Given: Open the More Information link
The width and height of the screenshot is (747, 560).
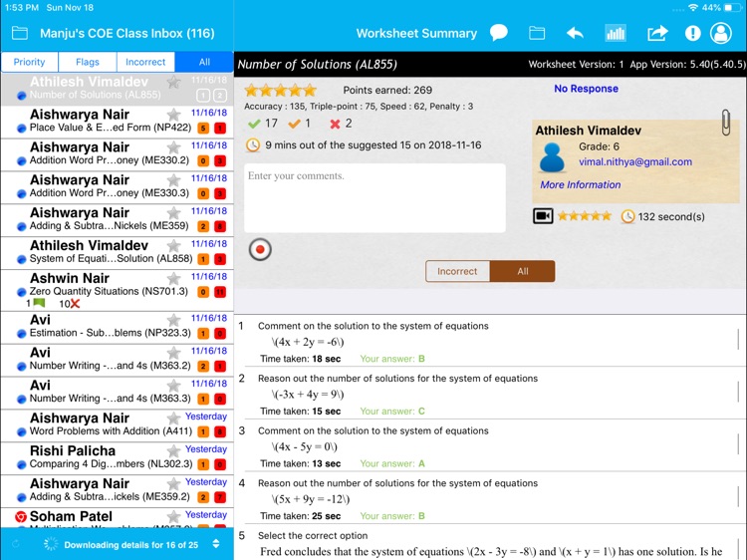Looking at the screenshot, I should pyautogui.click(x=581, y=184).
